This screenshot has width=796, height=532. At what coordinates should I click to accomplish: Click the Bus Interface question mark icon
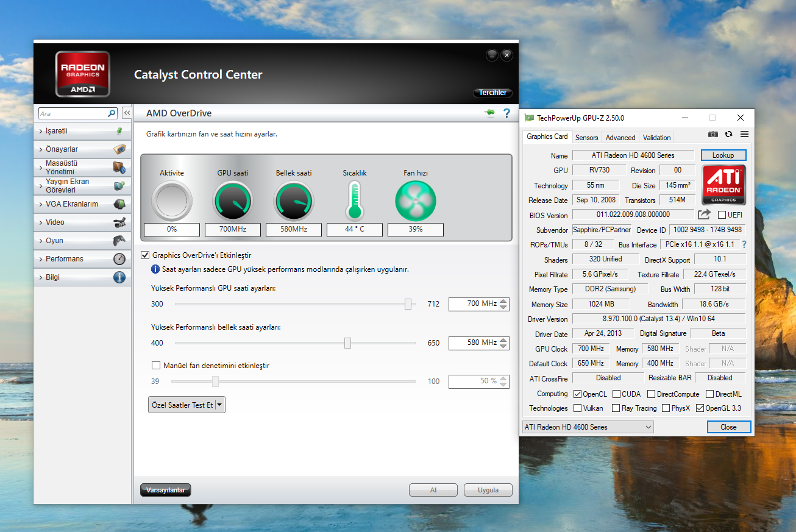click(744, 244)
